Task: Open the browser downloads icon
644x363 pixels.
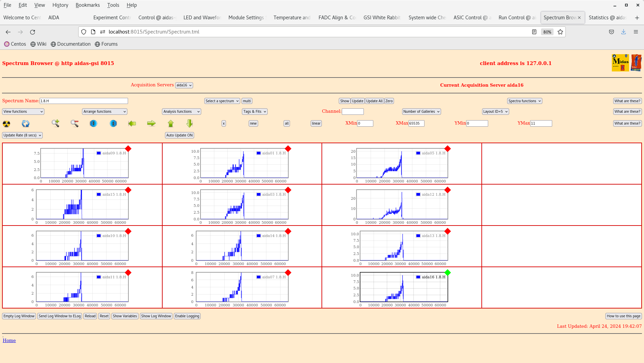Action: point(623,32)
